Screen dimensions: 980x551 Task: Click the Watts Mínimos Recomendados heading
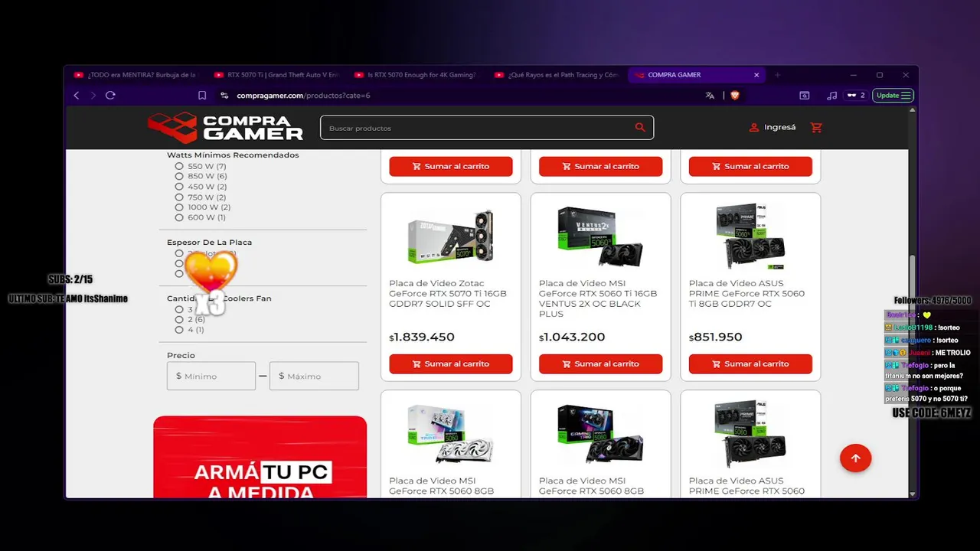(x=233, y=155)
